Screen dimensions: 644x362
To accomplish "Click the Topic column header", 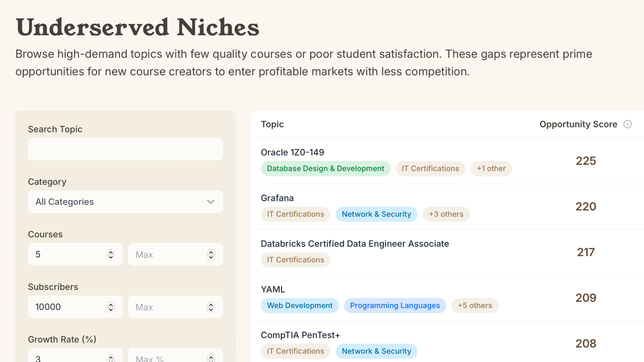I will click(272, 124).
